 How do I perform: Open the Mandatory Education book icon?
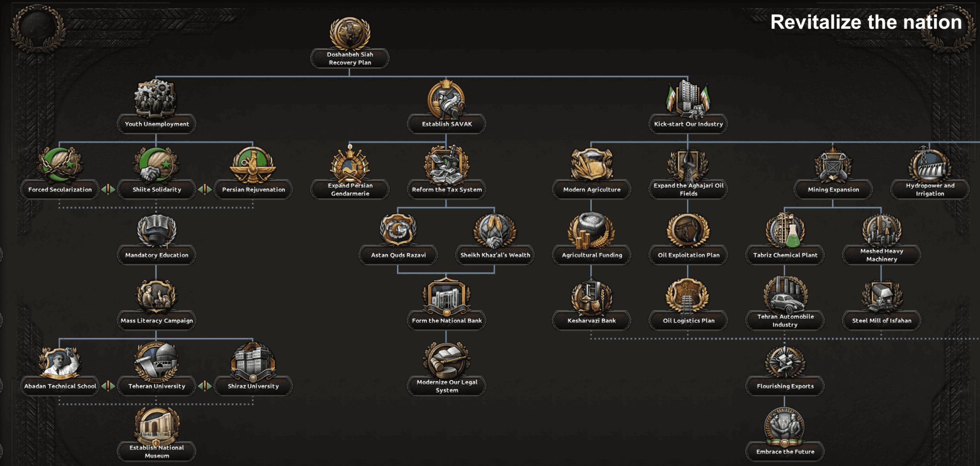pos(156,230)
